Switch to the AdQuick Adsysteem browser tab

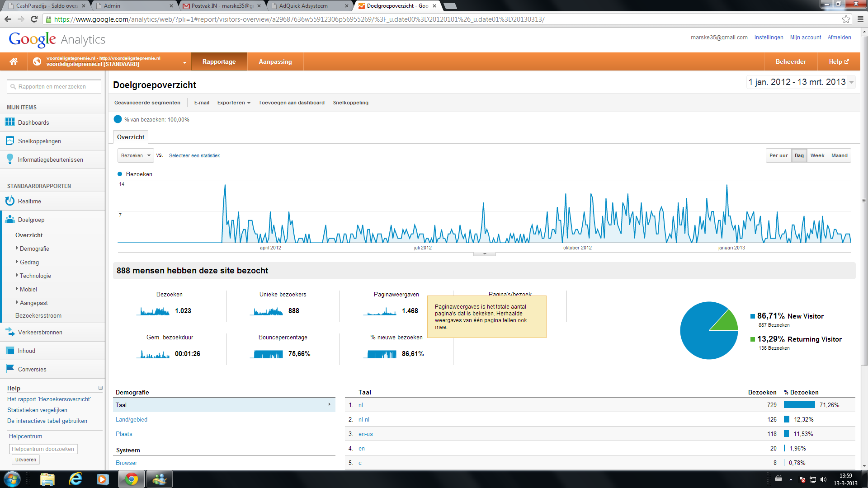309,6
